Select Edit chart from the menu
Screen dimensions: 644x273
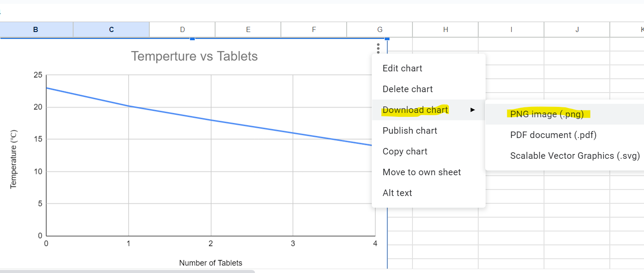pyautogui.click(x=402, y=68)
